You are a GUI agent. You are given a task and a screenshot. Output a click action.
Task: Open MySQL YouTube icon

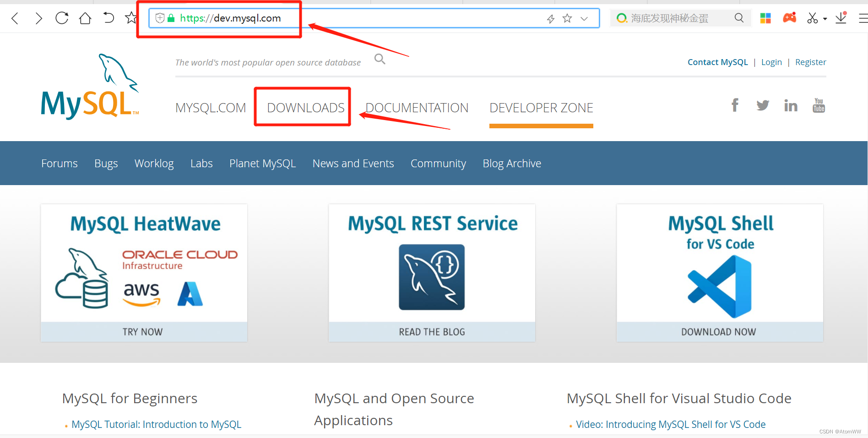[819, 105]
